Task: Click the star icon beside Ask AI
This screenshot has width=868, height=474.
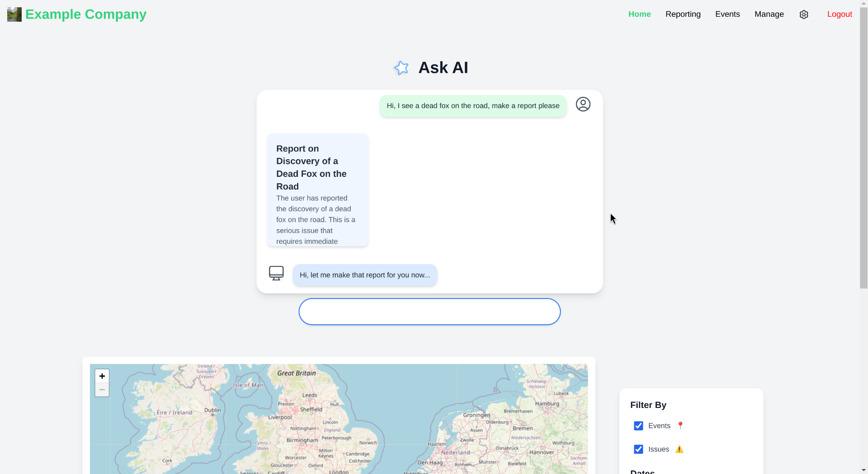Action: [x=402, y=68]
